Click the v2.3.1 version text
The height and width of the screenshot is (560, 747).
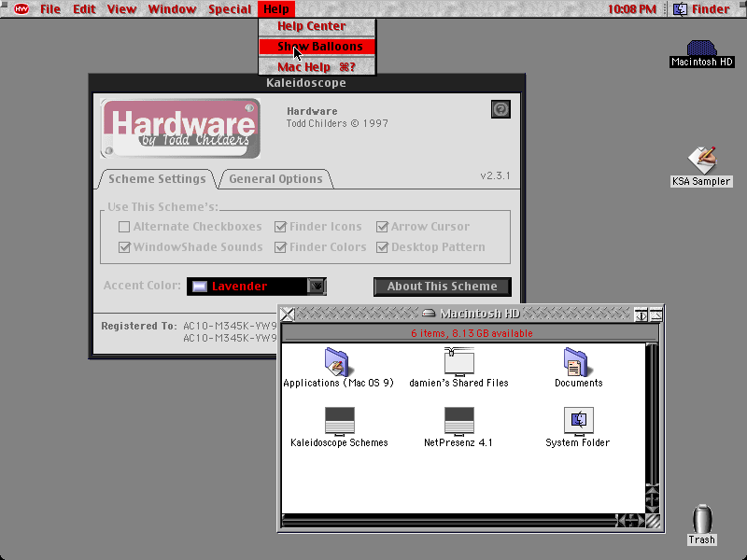pos(495,175)
